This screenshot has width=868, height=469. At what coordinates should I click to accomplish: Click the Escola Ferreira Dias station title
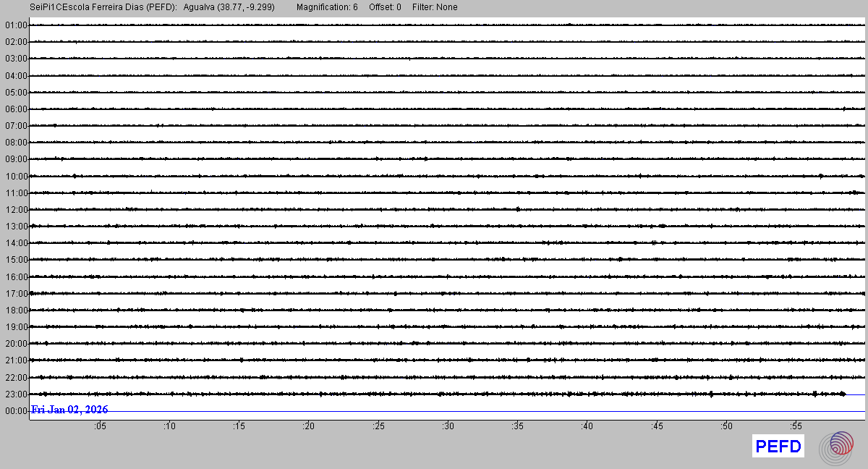(103, 7)
